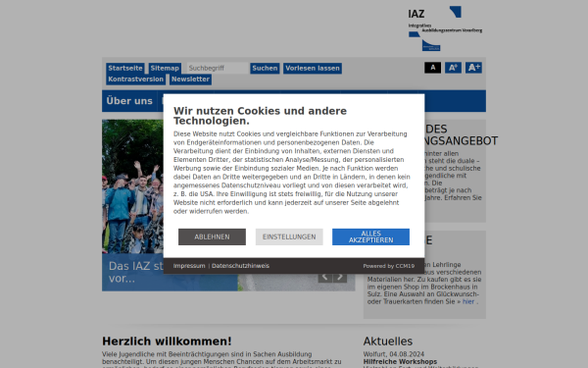Screen dimensions: 588x368
Task: Open the Hilfreiche Workshops news item
Action: (400, 361)
